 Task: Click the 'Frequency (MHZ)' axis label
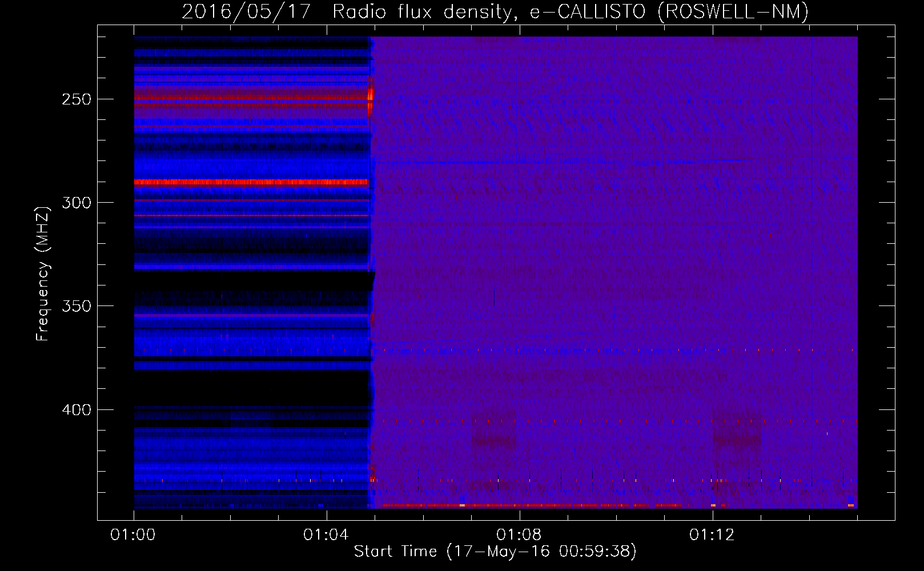[43, 274]
